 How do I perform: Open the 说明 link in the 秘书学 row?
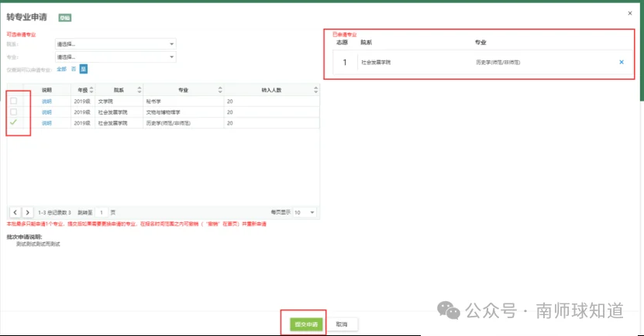[x=46, y=101]
